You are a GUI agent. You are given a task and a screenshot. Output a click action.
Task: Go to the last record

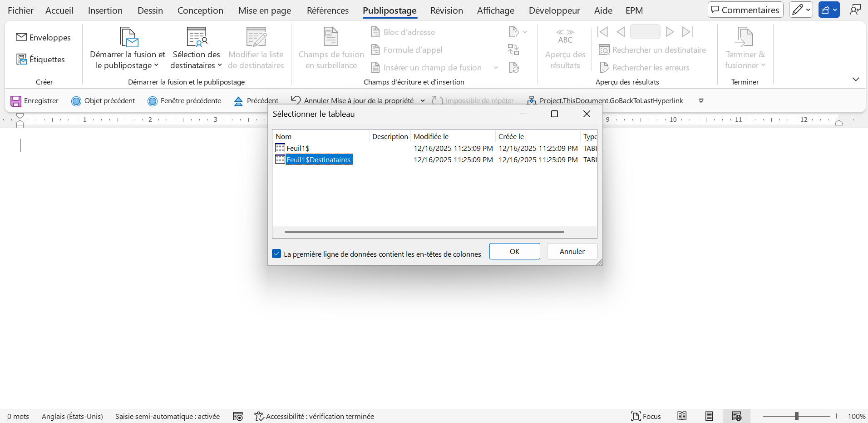click(687, 32)
